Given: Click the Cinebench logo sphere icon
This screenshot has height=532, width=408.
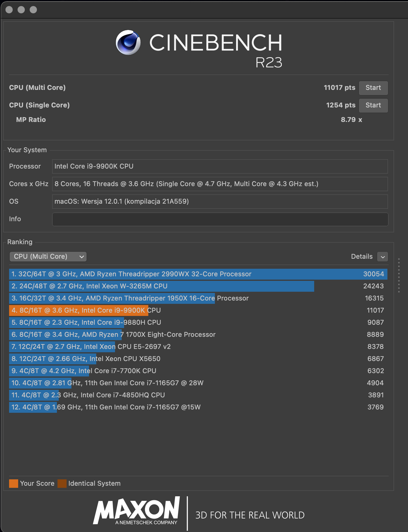Looking at the screenshot, I should [x=128, y=42].
